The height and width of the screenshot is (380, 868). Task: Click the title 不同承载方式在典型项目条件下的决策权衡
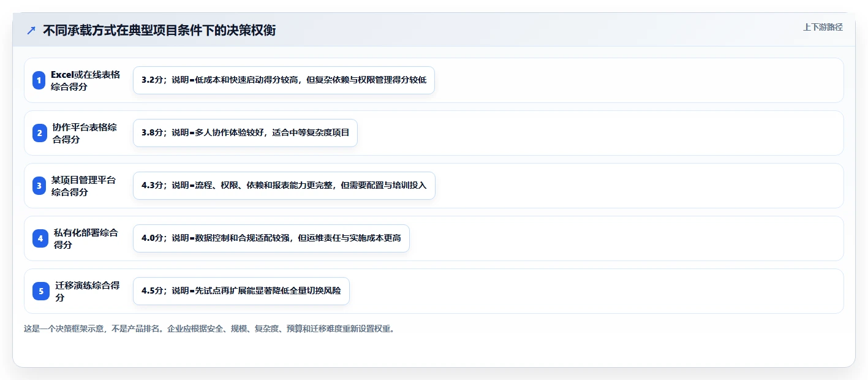[159, 30]
